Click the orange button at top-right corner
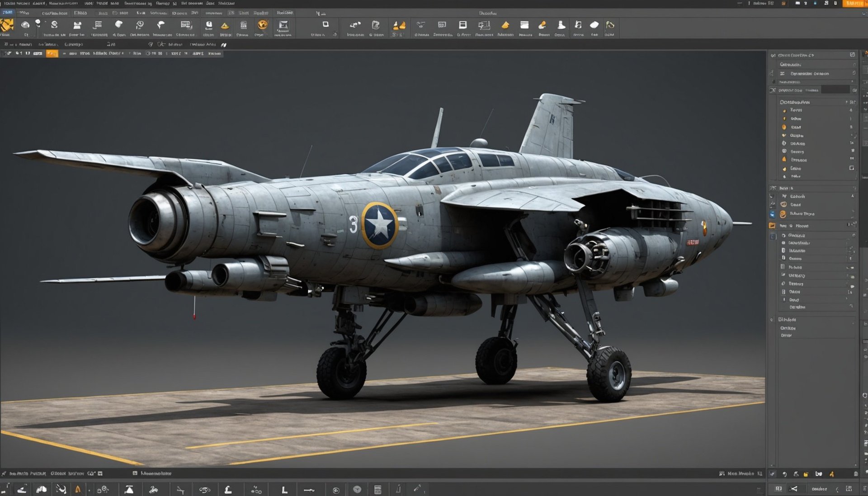 (854, 3)
